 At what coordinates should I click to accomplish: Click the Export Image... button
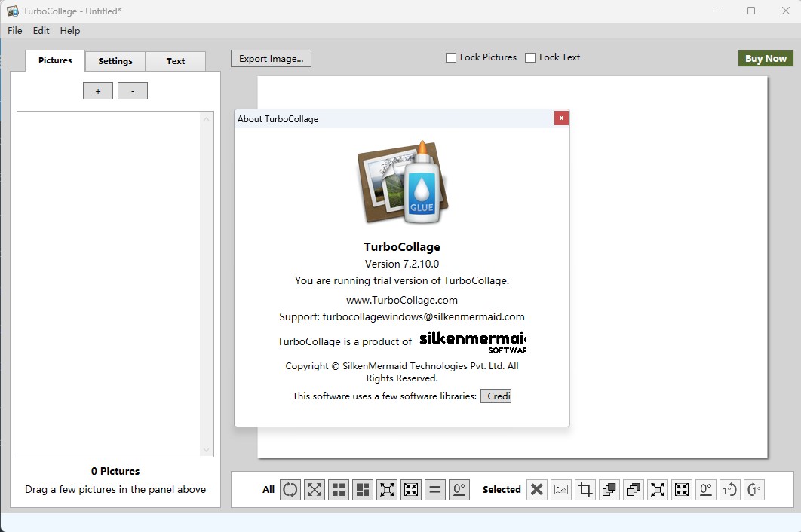click(x=272, y=58)
